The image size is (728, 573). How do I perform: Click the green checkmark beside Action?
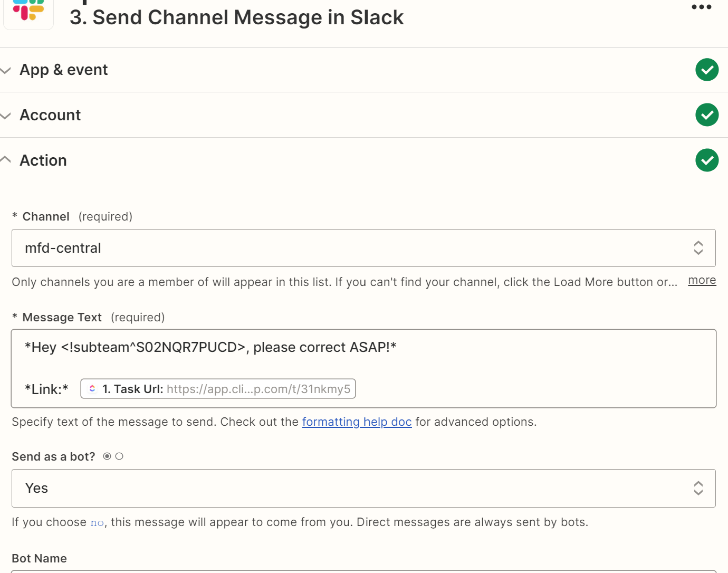706,160
